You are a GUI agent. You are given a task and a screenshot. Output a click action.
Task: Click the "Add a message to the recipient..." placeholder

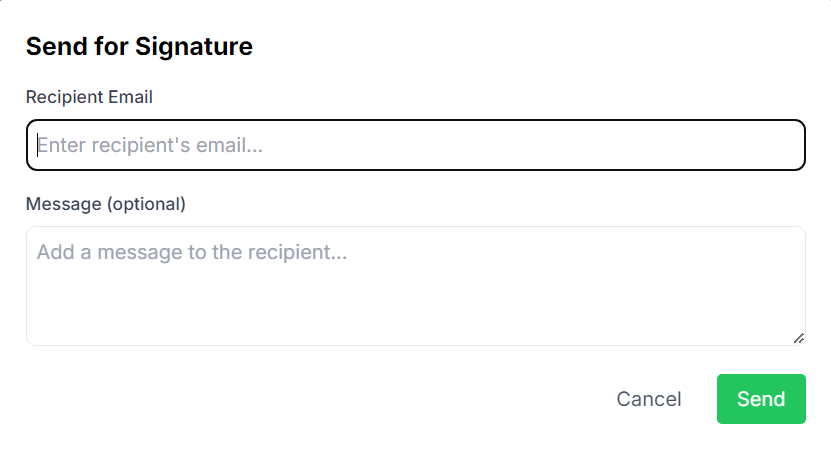pos(192,252)
